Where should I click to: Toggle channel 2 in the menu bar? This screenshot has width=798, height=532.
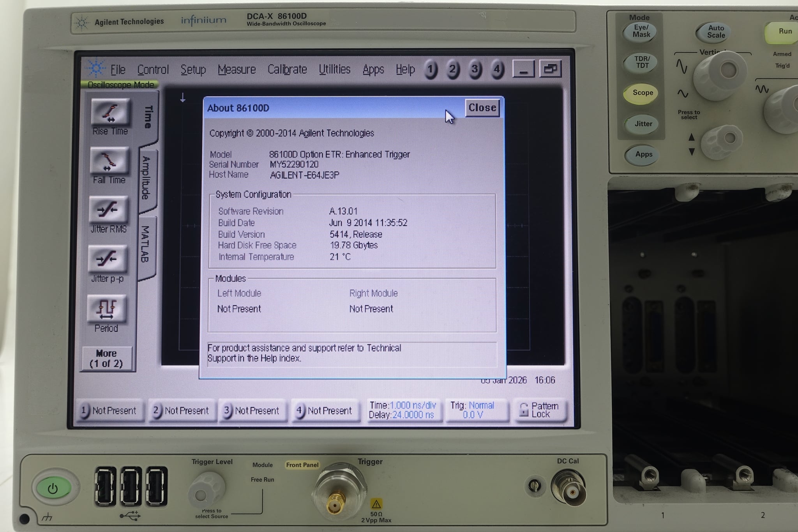coord(453,69)
